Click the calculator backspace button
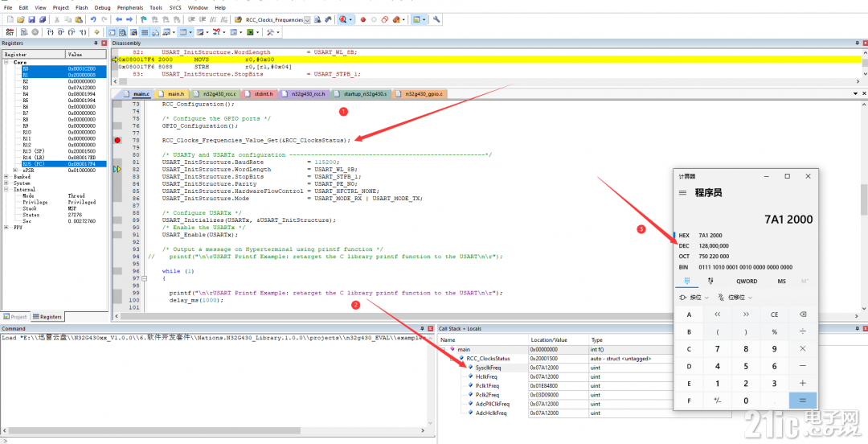Viewport: 868px width, 444px height. [802, 314]
